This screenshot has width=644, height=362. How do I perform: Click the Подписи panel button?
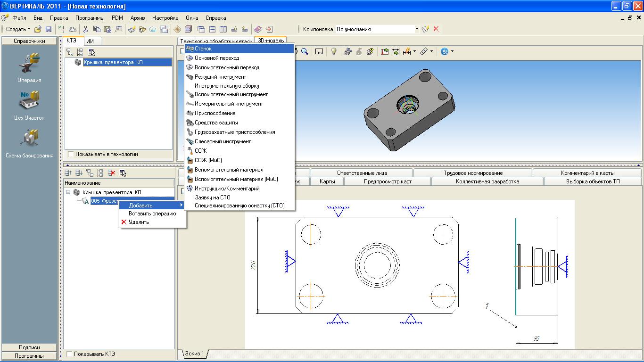(29, 347)
